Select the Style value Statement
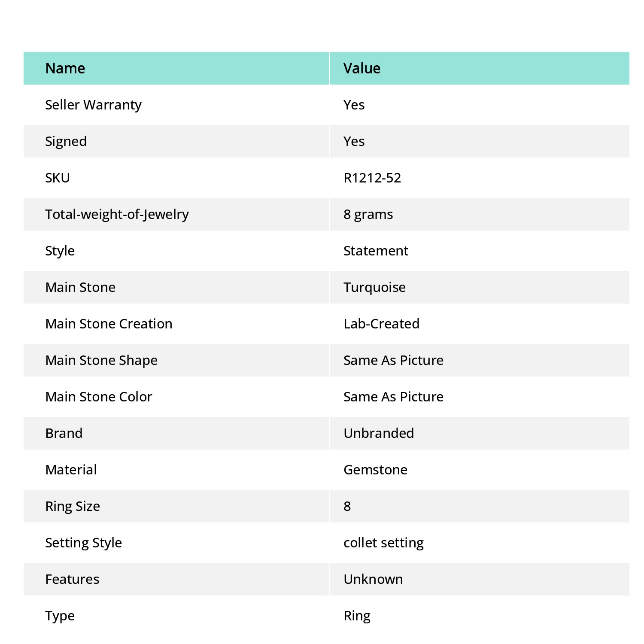644x644 pixels. [x=376, y=251]
